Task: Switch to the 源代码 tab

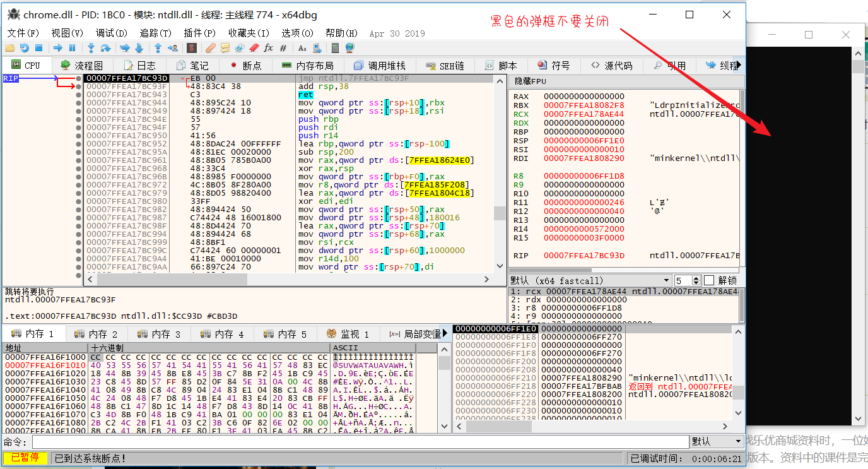Action: pyautogui.click(x=611, y=65)
